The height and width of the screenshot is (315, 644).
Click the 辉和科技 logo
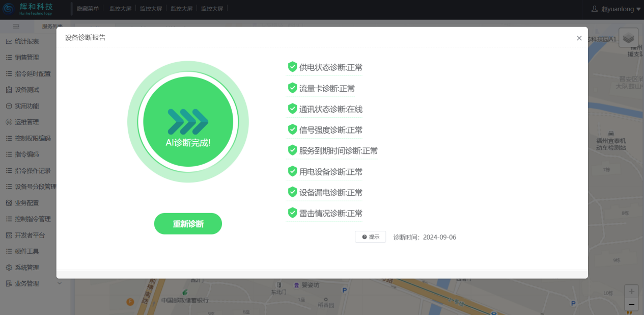pyautogui.click(x=29, y=9)
